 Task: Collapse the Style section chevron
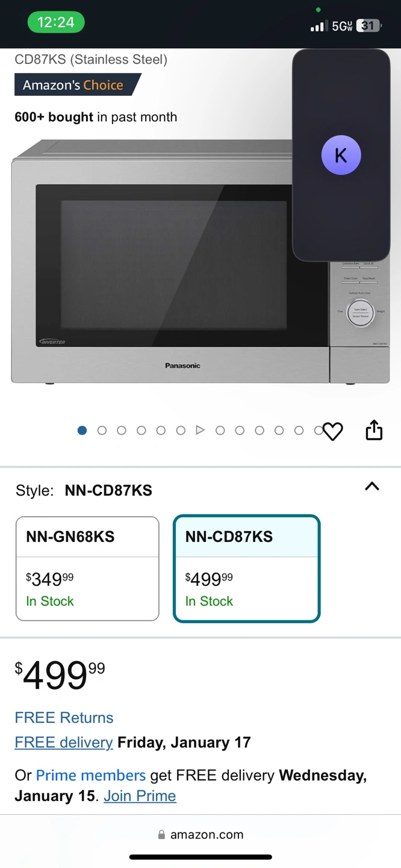(x=372, y=486)
